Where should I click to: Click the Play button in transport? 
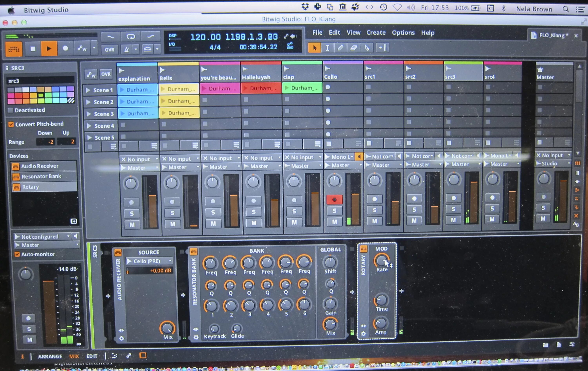[x=49, y=49]
